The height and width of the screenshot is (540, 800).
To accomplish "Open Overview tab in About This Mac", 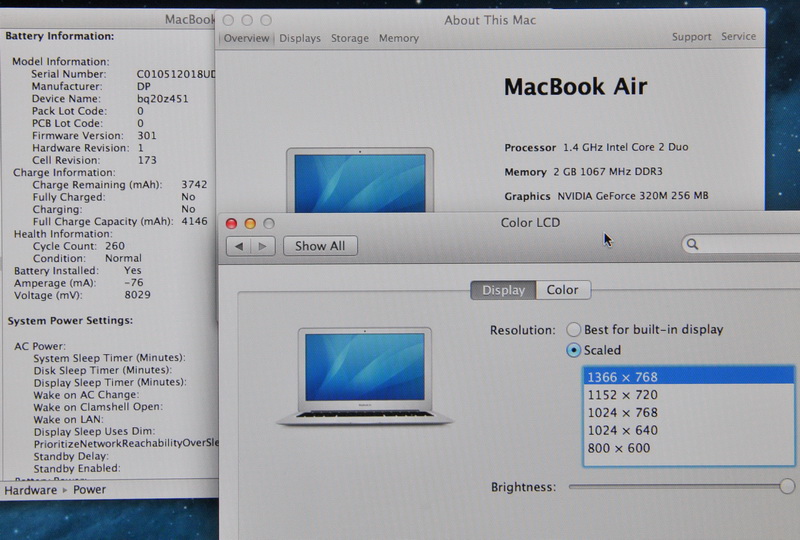I will coord(246,38).
